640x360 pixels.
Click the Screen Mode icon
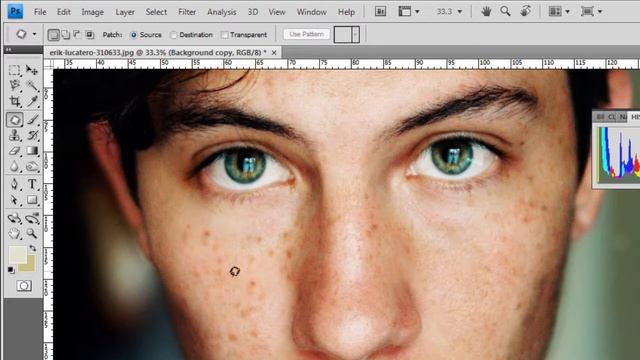click(587, 11)
